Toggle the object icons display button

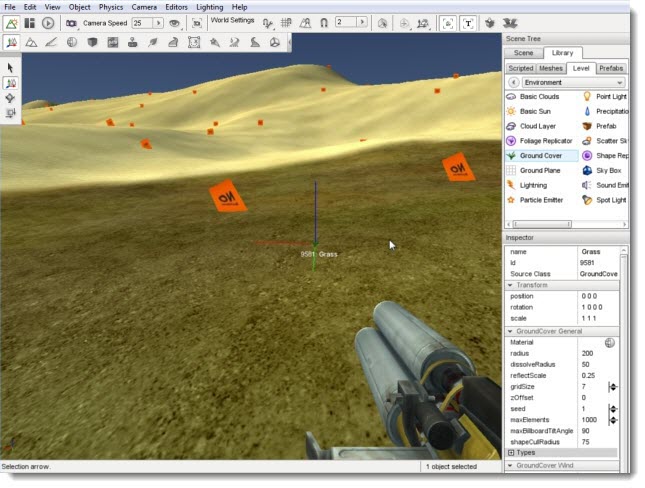[x=448, y=23]
